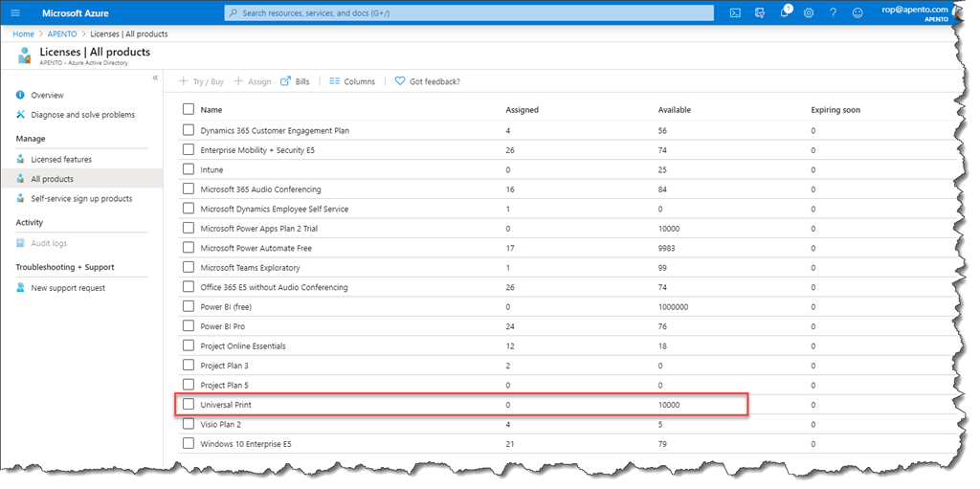Screen dimensions: 980x489
Task: Collapse the sidebar with double chevron
Action: (x=155, y=78)
